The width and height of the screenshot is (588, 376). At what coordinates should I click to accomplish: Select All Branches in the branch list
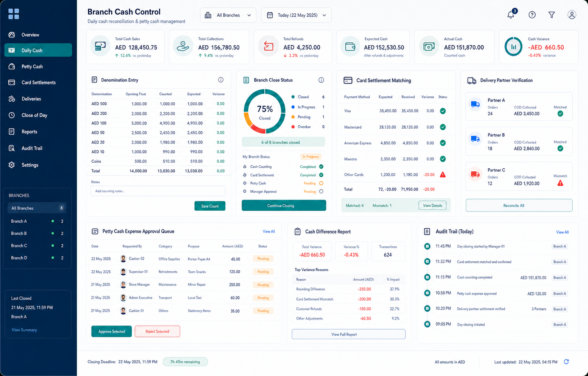pyautogui.click(x=37, y=208)
